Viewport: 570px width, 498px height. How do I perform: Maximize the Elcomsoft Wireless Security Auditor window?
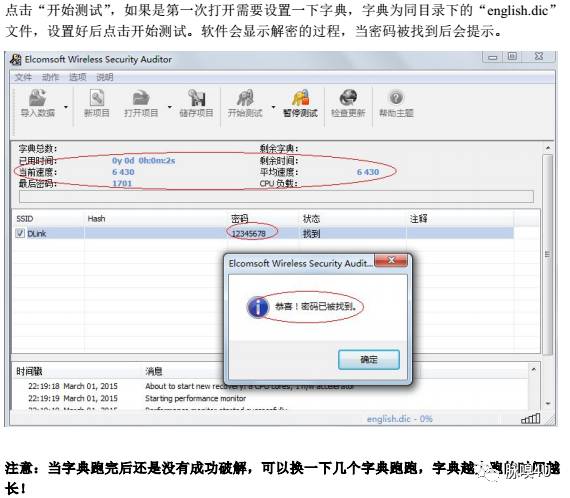tap(512, 57)
